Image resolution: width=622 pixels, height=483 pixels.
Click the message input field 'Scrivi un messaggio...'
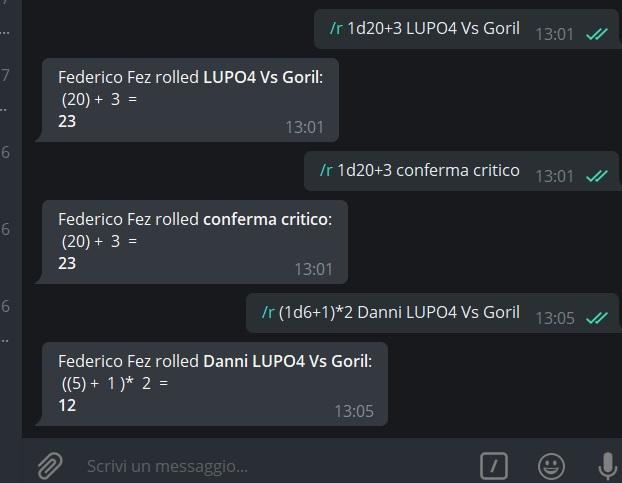pyautogui.click(x=278, y=466)
